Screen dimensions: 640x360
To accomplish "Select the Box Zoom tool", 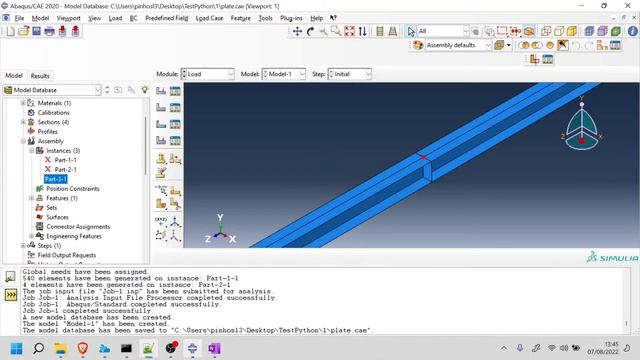I will pos(336,31).
